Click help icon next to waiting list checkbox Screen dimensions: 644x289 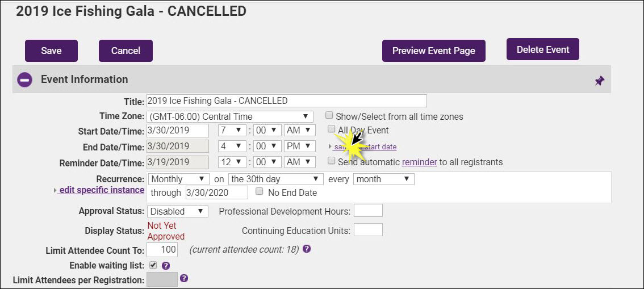pos(166,265)
